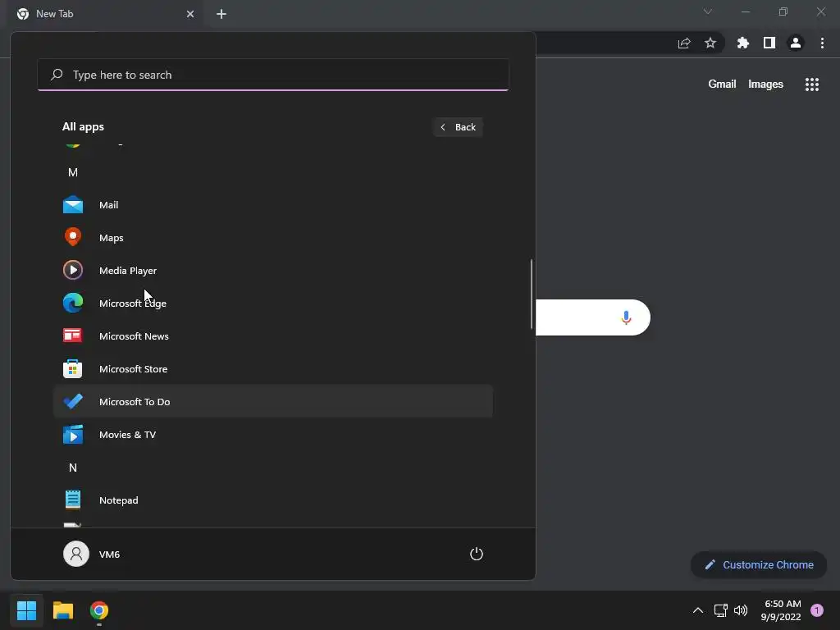Open Chrome Extensions puzzle icon
This screenshot has height=630, width=840.
point(742,43)
